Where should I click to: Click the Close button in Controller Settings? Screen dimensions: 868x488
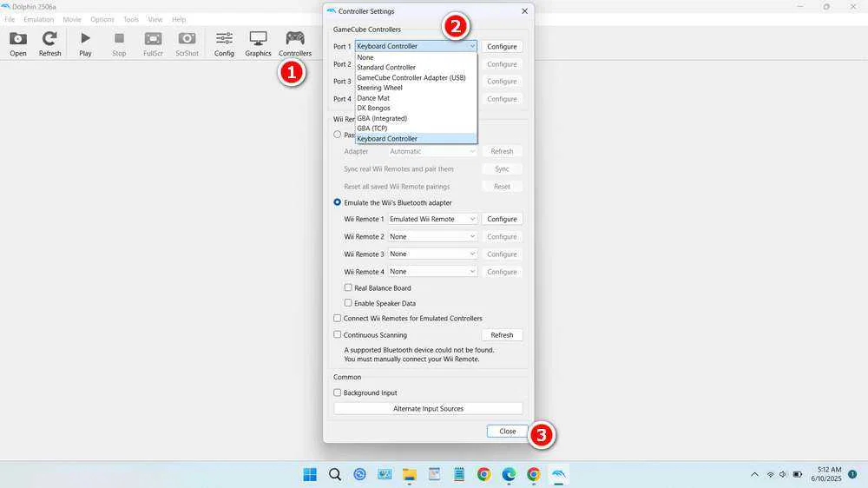508,432
